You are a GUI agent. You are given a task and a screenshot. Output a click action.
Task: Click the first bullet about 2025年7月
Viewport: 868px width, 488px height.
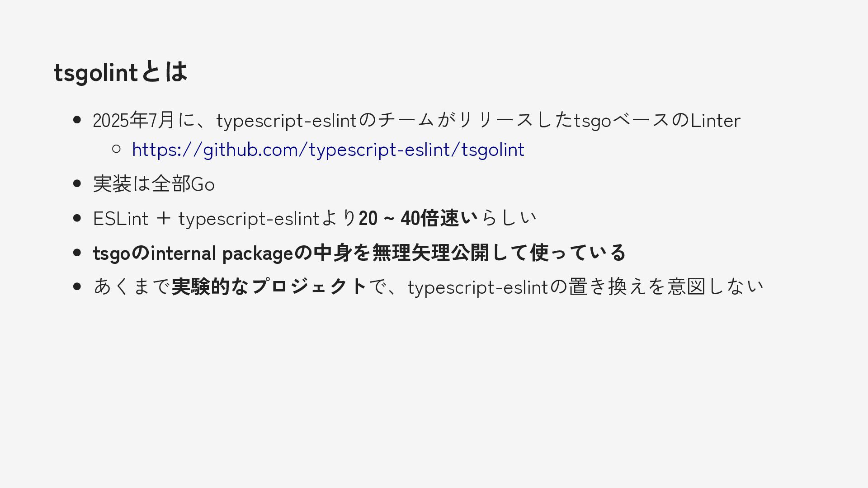[x=416, y=120]
